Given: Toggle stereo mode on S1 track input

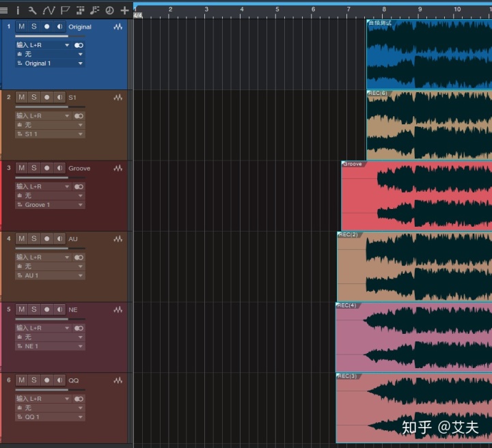Looking at the screenshot, I should (x=79, y=116).
